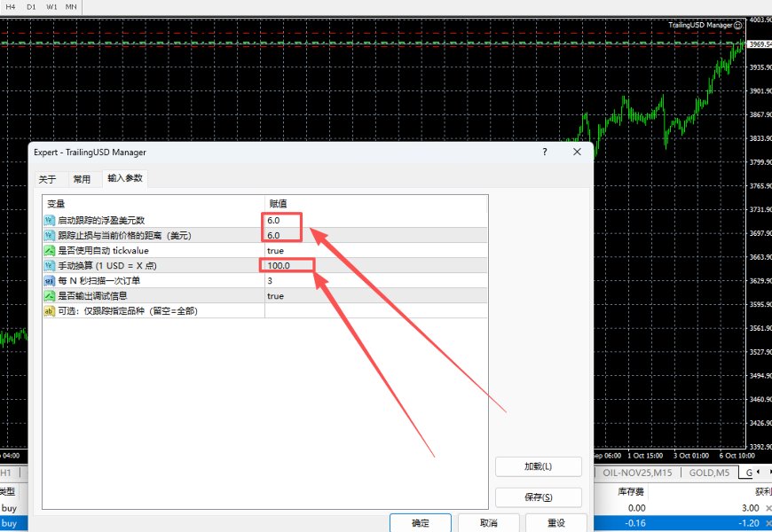Click the 每 N 秒扫描一次订单 integer icon
Image resolution: width=772 pixels, height=532 pixels.
(x=49, y=280)
